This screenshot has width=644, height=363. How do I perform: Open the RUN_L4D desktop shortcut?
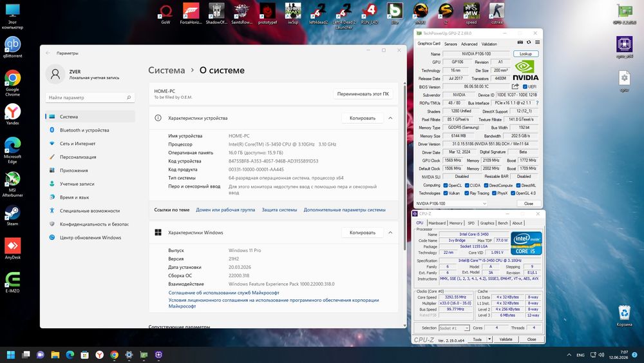pos(369,13)
